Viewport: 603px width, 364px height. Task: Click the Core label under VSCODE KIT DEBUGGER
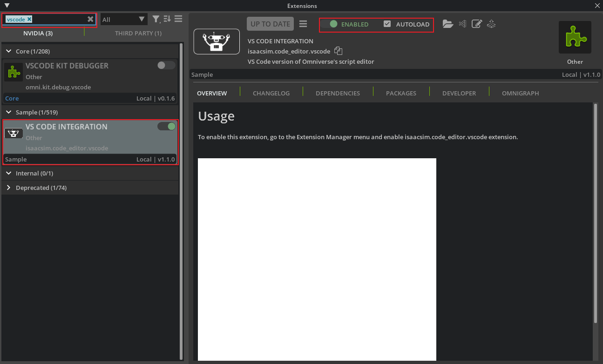pyautogui.click(x=12, y=98)
